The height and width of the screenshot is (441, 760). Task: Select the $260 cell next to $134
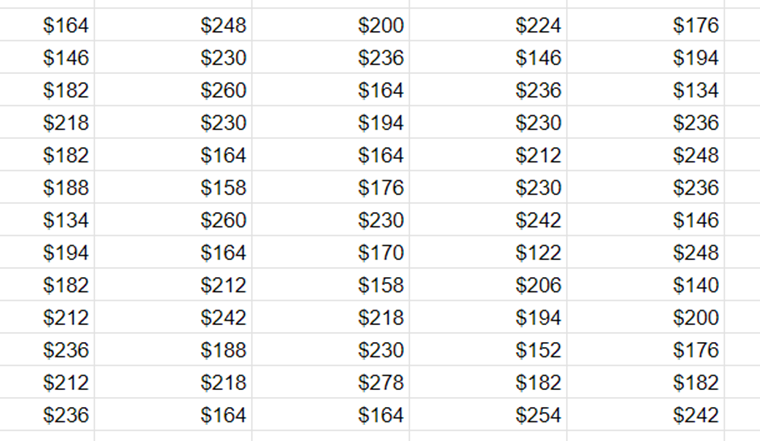tap(173, 220)
